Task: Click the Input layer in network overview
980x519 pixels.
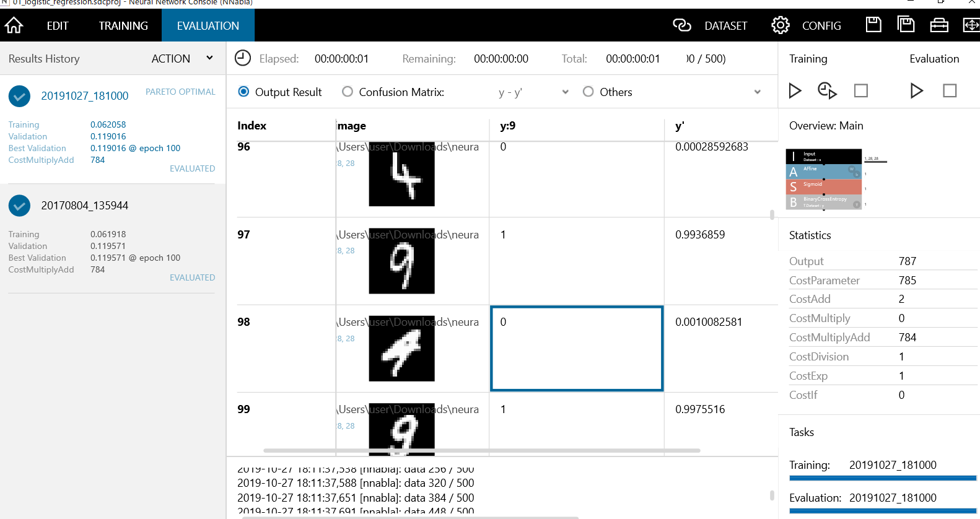Action: tap(824, 156)
